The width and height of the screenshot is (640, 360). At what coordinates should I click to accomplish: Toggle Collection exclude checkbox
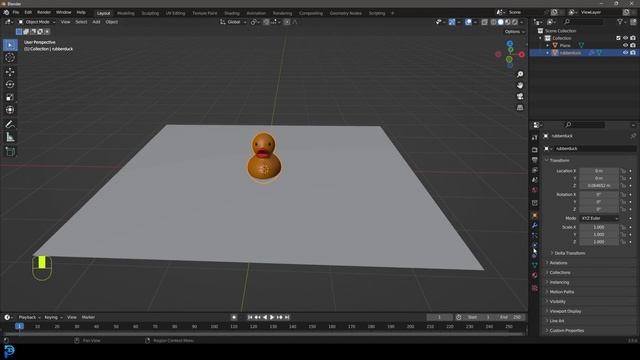pos(618,38)
